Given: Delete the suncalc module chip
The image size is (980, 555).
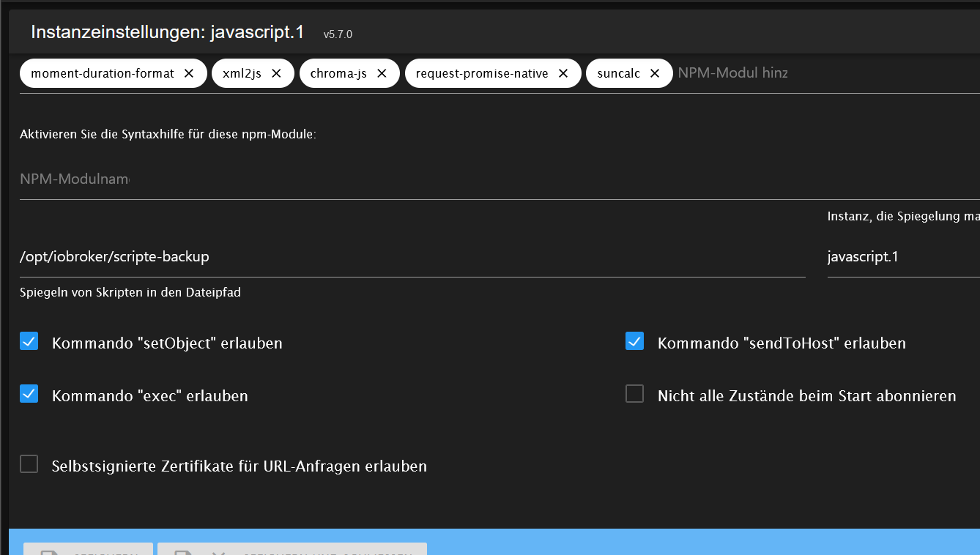Looking at the screenshot, I should (x=655, y=73).
